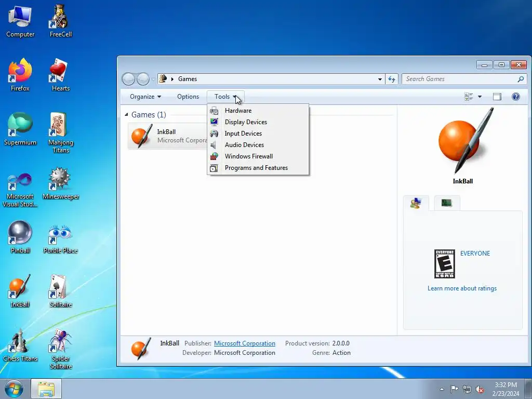
Task: Select the Pinball desktop shortcut
Action: [20, 237]
